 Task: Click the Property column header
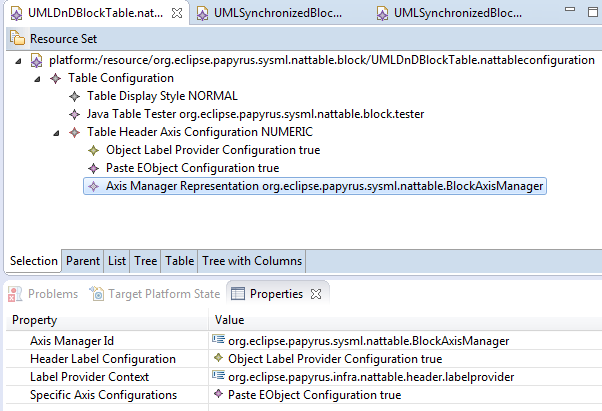pyautogui.click(x=107, y=320)
